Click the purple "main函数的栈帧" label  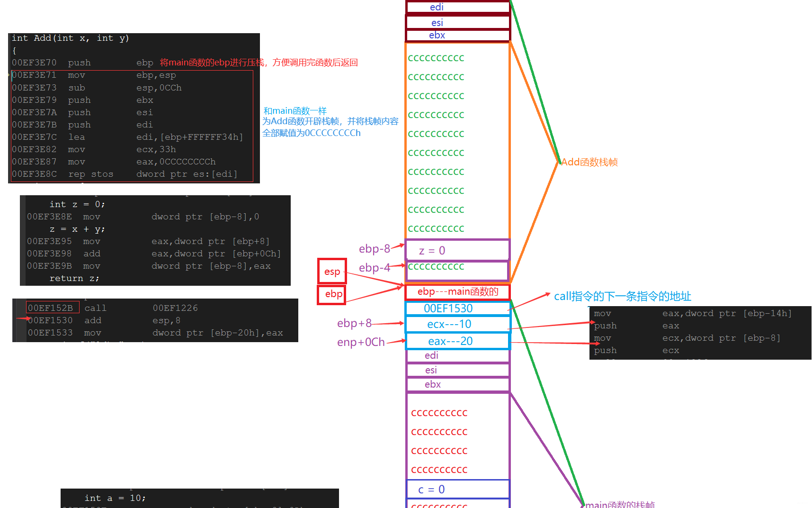pos(620,504)
